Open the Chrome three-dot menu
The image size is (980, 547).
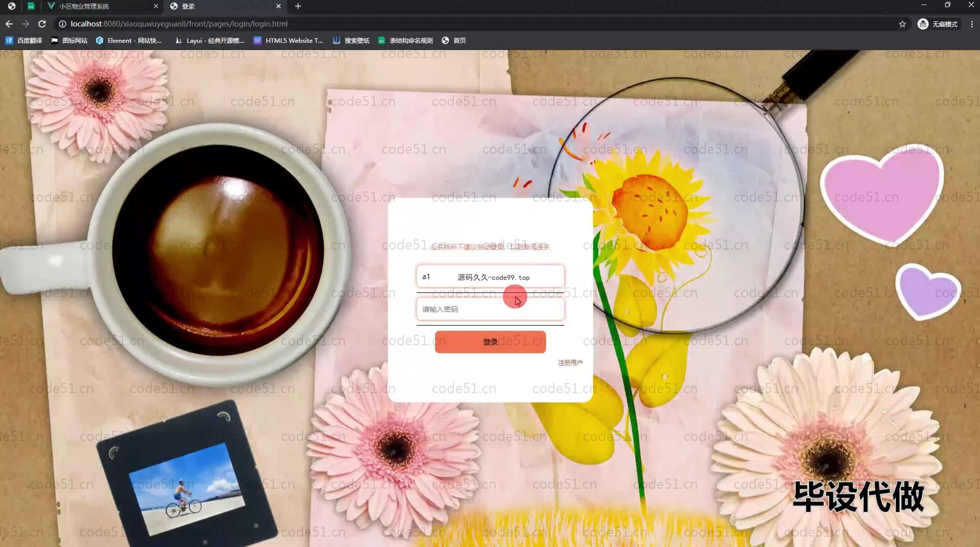972,24
